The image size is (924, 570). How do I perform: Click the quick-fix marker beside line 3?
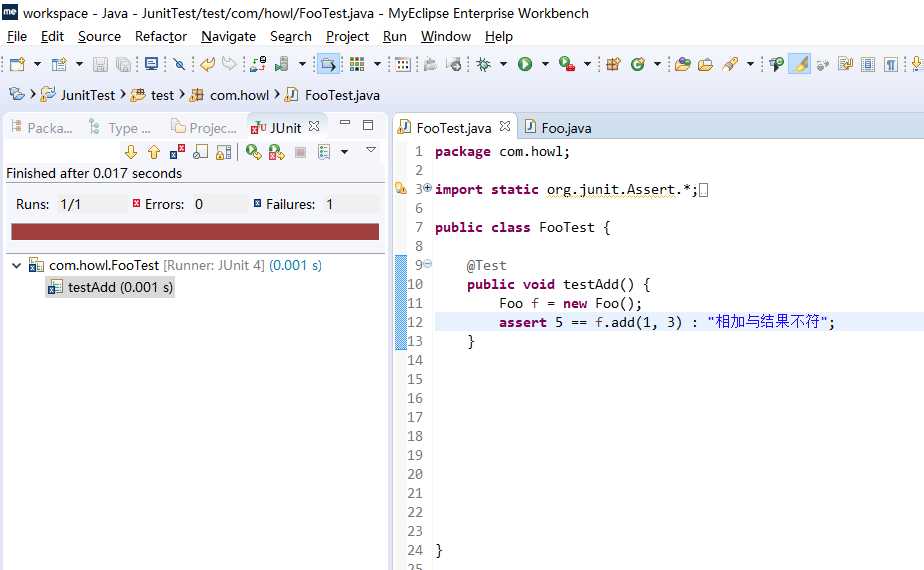pyautogui.click(x=401, y=189)
